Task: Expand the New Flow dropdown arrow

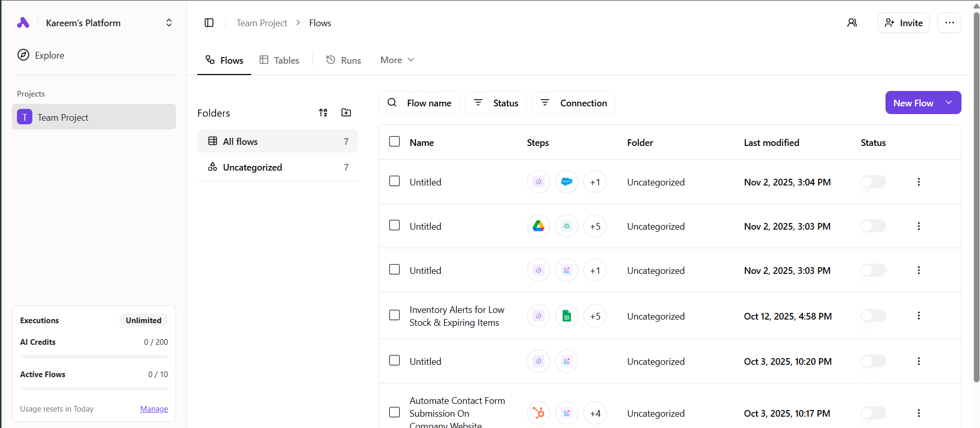Action: click(x=949, y=103)
